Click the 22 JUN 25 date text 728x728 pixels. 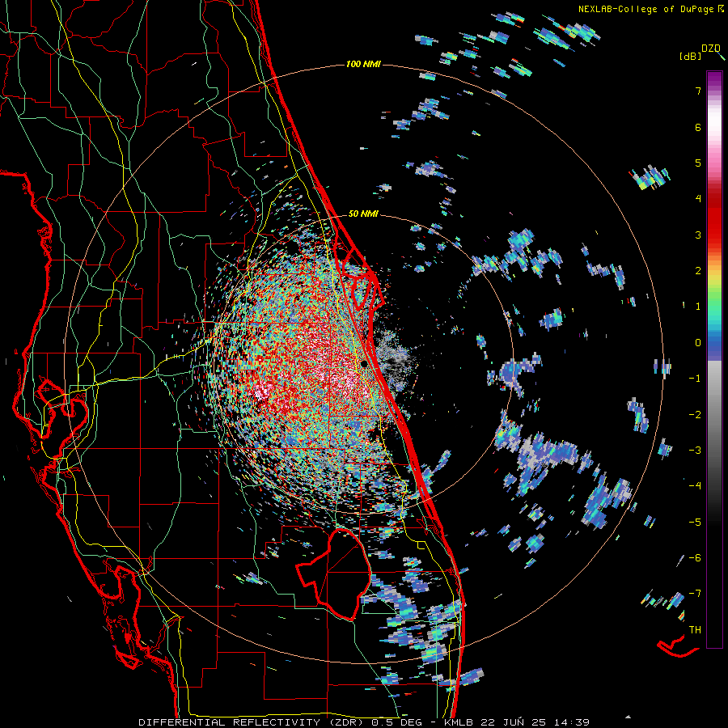point(512,722)
